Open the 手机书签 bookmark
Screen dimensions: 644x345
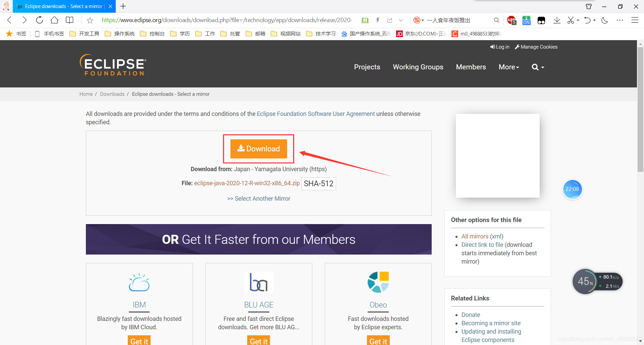49,33
